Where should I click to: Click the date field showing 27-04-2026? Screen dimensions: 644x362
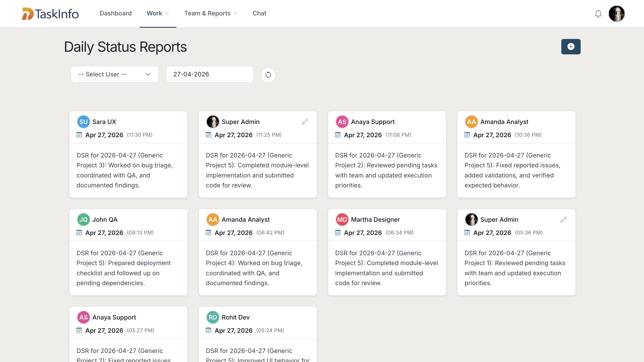[210, 74]
